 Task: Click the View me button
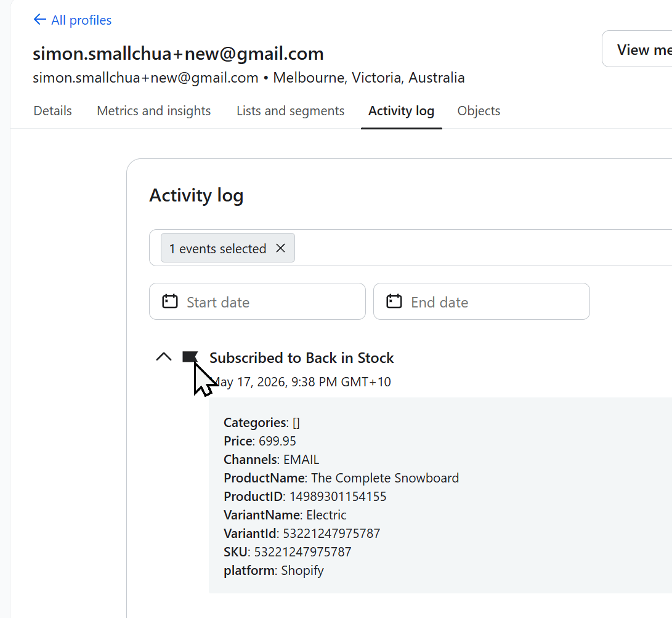pyautogui.click(x=638, y=49)
